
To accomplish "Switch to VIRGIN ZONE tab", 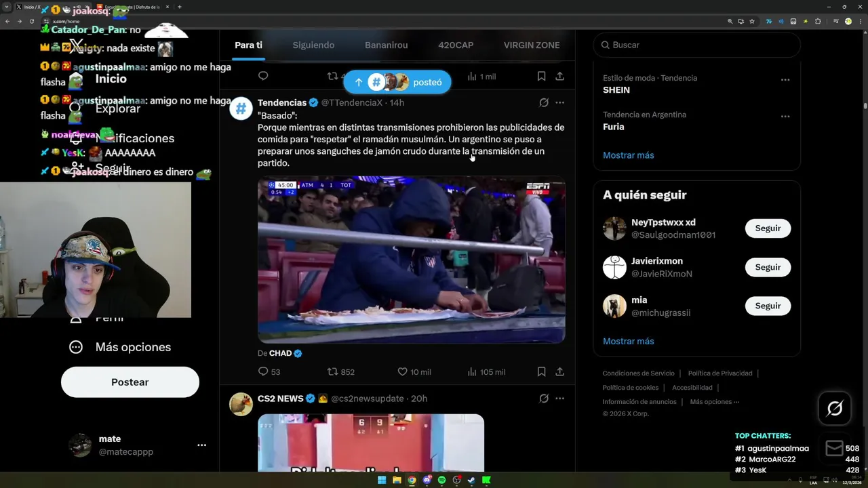I will 532,45.
